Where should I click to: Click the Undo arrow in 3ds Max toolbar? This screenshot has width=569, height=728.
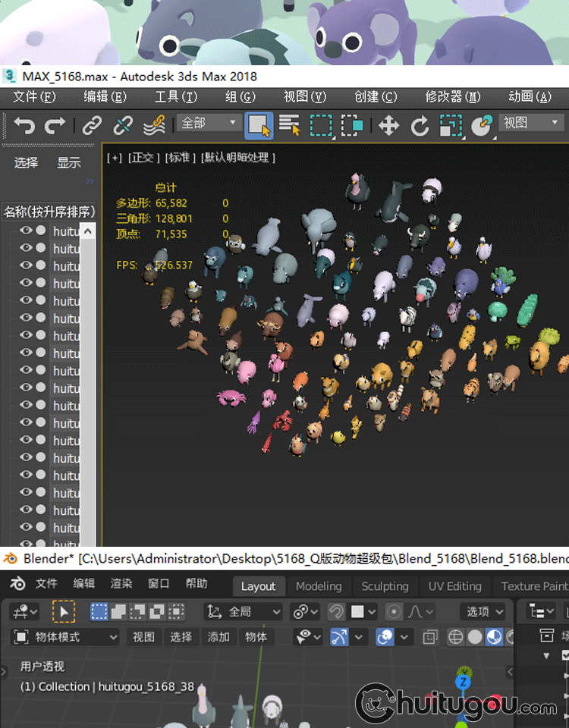24,125
